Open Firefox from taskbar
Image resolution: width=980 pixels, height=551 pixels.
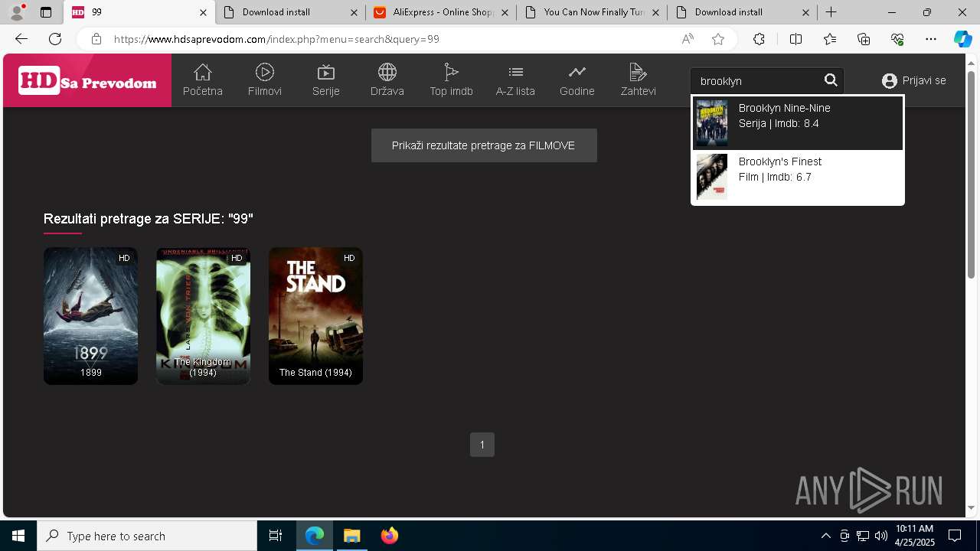(x=390, y=536)
